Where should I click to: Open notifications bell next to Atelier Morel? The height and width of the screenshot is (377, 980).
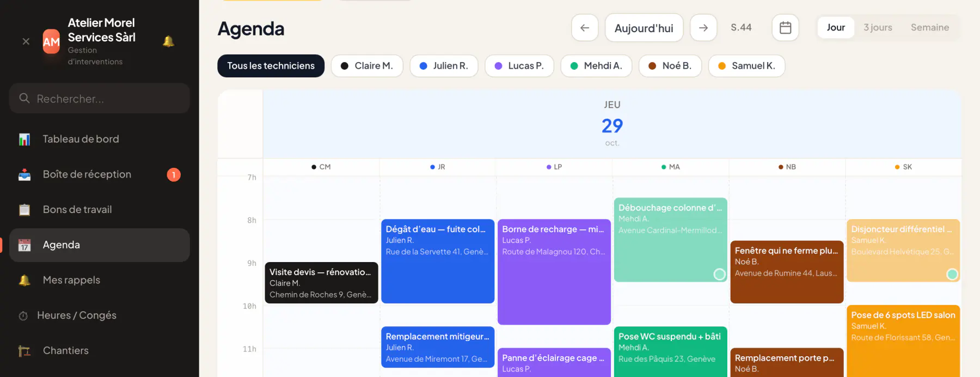click(169, 41)
